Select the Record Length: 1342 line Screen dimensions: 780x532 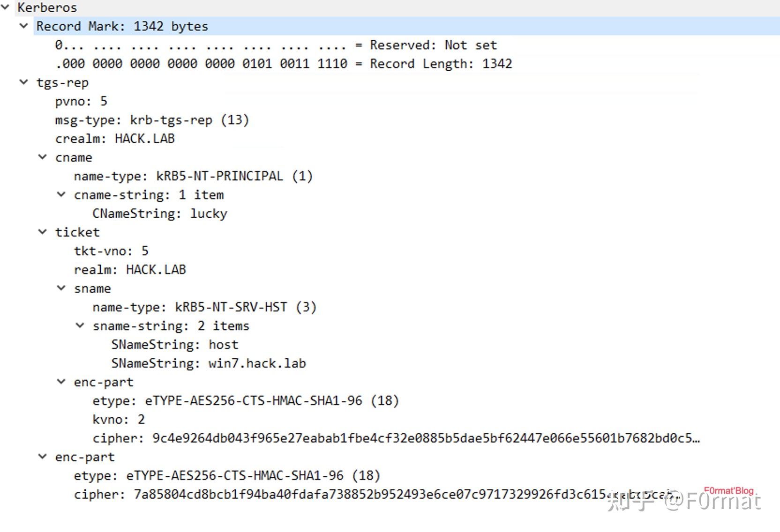click(284, 64)
